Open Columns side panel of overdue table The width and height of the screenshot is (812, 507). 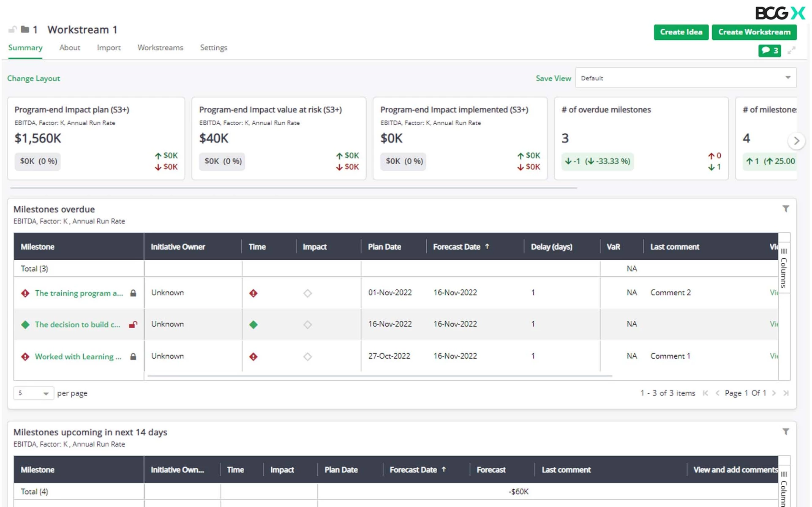(784, 268)
